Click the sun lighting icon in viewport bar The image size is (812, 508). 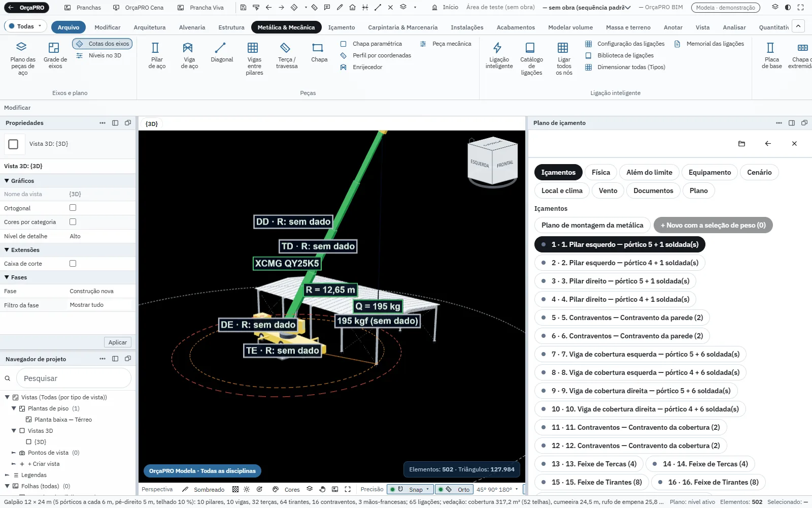pyautogui.click(x=247, y=489)
